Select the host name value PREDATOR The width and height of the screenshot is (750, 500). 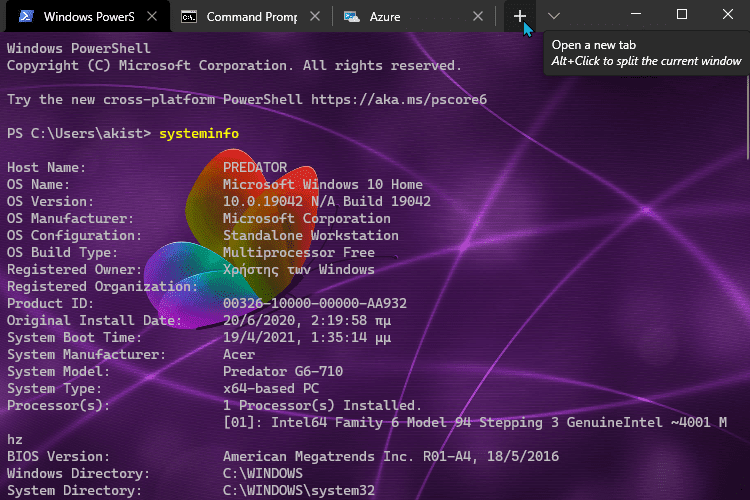coord(255,167)
